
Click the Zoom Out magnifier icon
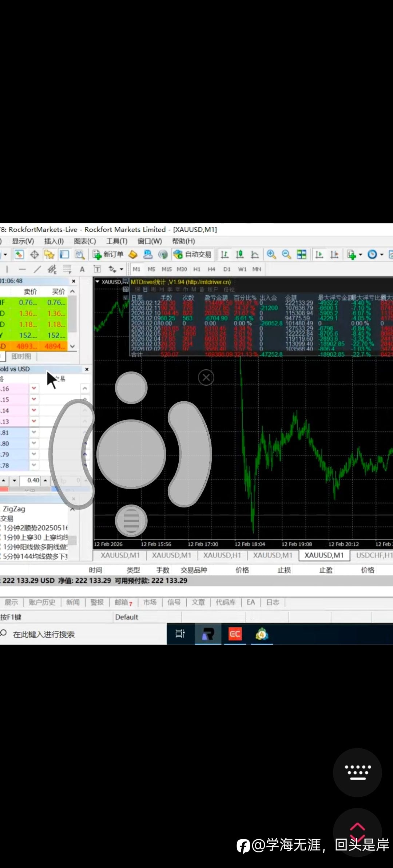286,254
